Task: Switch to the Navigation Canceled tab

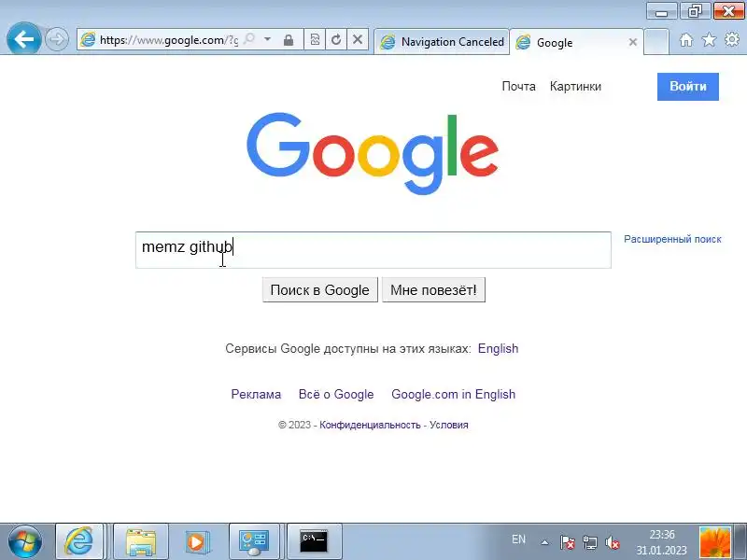Action: tap(442, 42)
